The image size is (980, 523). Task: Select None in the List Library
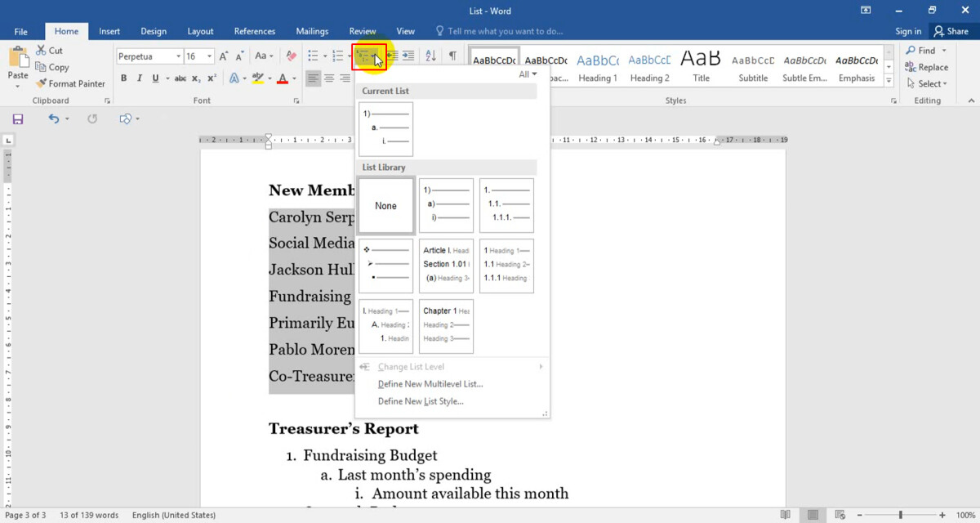pyautogui.click(x=385, y=206)
